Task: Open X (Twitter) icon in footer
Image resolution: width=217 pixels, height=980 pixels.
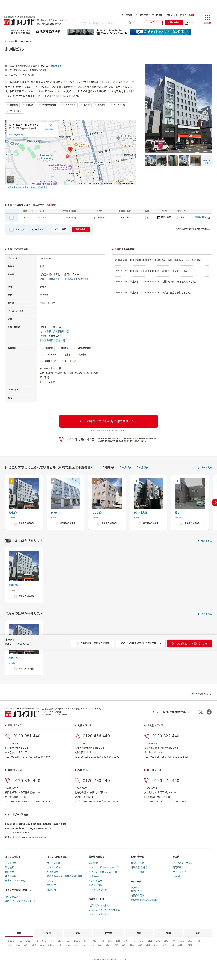Action: 201,712
